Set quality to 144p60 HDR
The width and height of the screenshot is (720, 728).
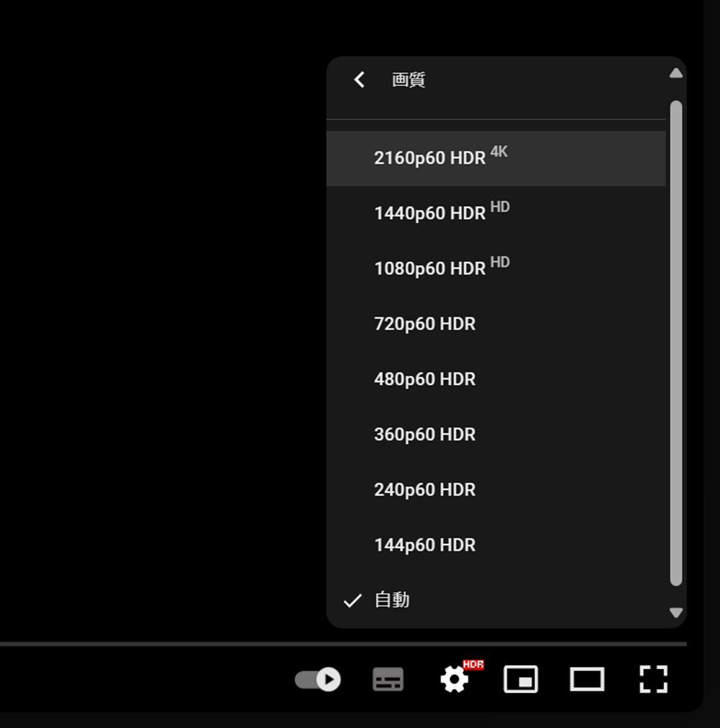(496, 545)
